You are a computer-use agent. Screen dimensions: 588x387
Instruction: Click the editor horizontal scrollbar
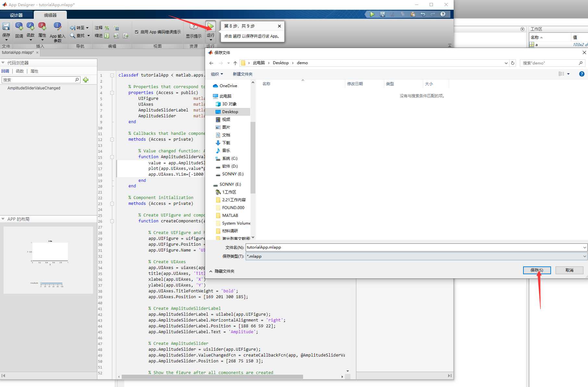click(x=212, y=377)
